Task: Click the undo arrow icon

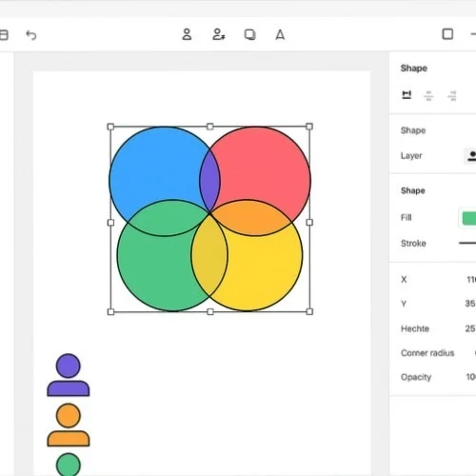Action: pyautogui.click(x=31, y=35)
